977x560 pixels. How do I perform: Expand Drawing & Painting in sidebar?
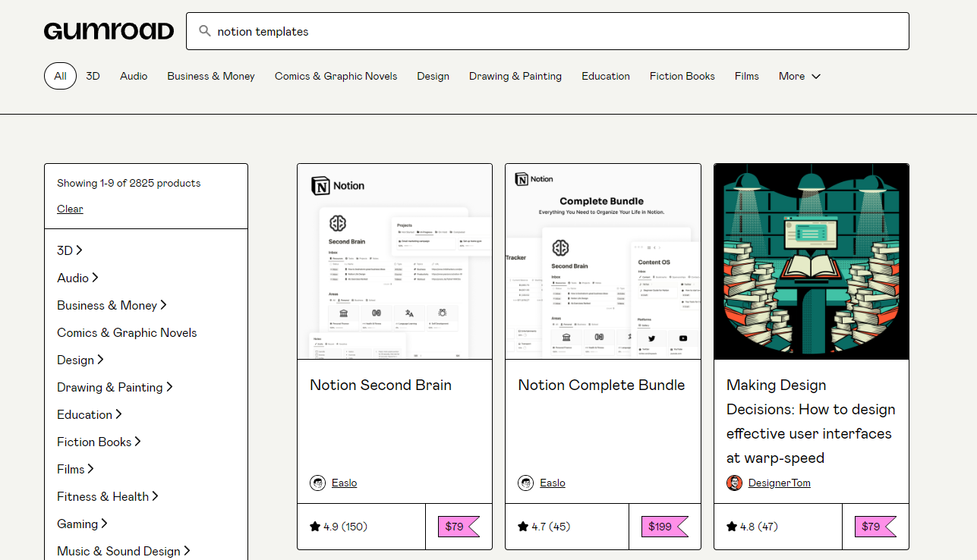click(x=115, y=387)
